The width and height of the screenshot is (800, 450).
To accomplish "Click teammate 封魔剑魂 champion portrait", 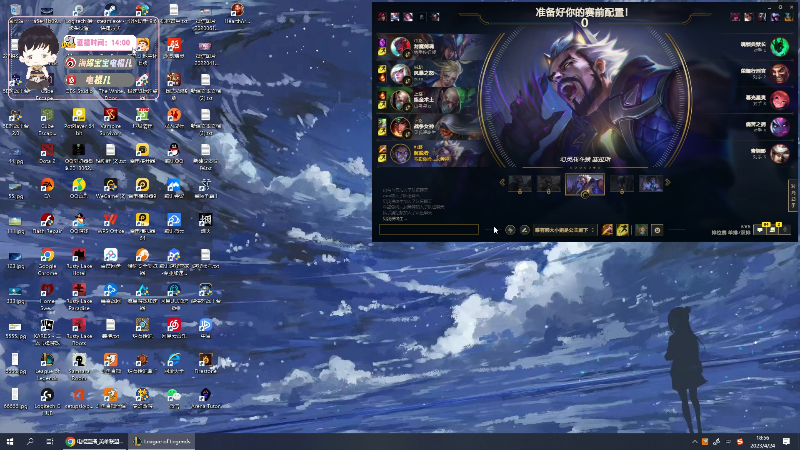I will [400, 46].
